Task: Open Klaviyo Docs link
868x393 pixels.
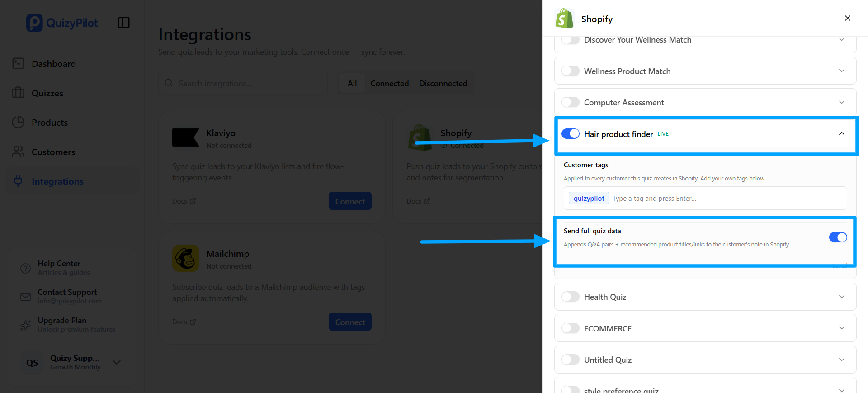Action: pos(184,201)
